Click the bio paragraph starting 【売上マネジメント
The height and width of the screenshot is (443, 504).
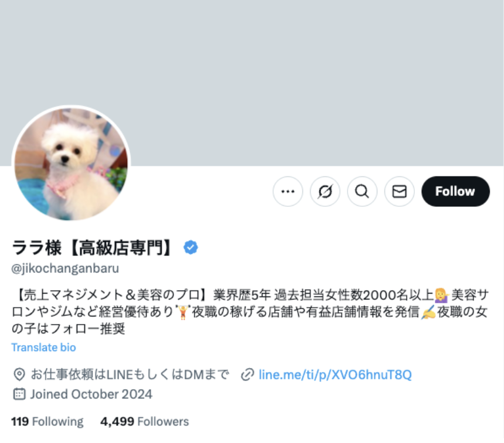pos(250,312)
